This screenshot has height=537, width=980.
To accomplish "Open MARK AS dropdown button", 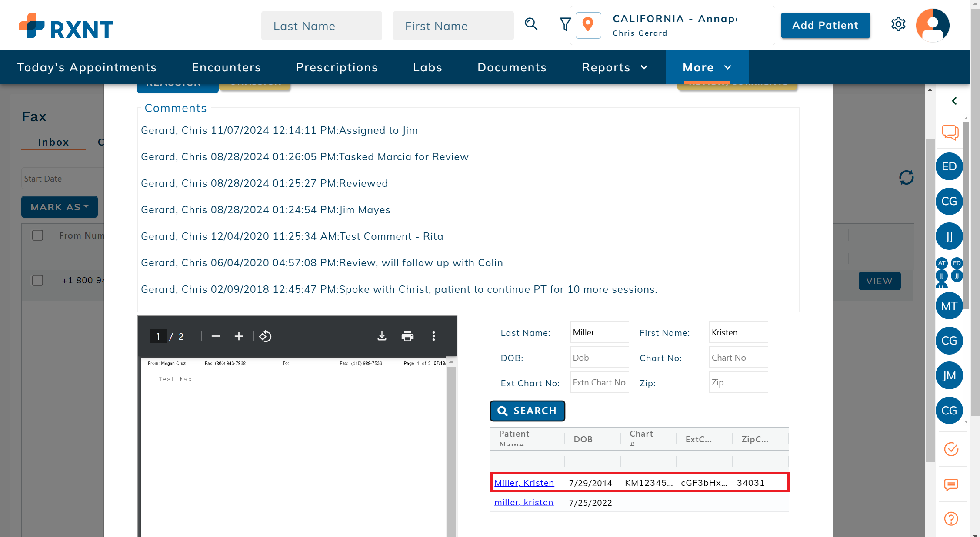I will [60, 207].
